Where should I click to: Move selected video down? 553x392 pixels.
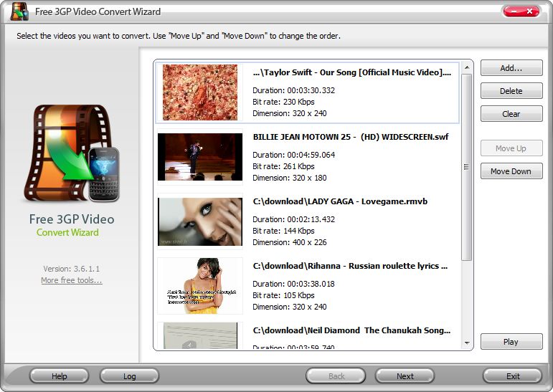(x=511, y=171)
